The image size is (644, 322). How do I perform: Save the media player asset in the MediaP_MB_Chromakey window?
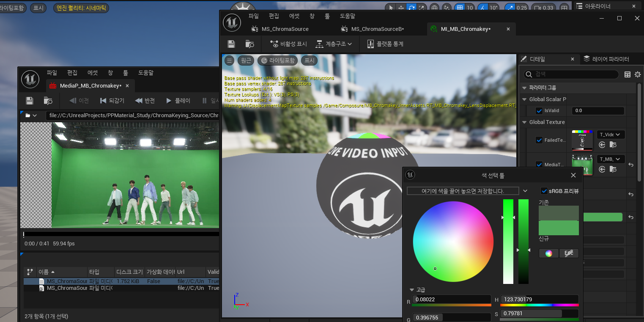(x=30, y=101)
